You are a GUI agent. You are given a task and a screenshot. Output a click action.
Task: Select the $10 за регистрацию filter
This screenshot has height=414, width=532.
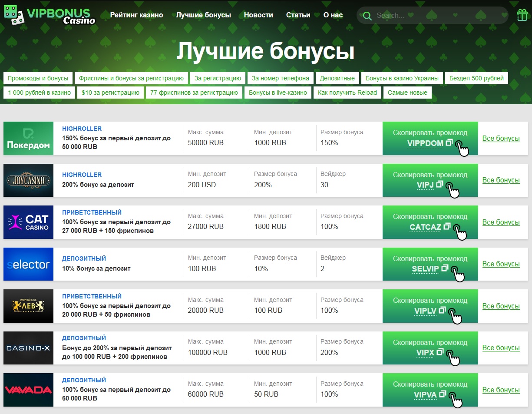110,93
